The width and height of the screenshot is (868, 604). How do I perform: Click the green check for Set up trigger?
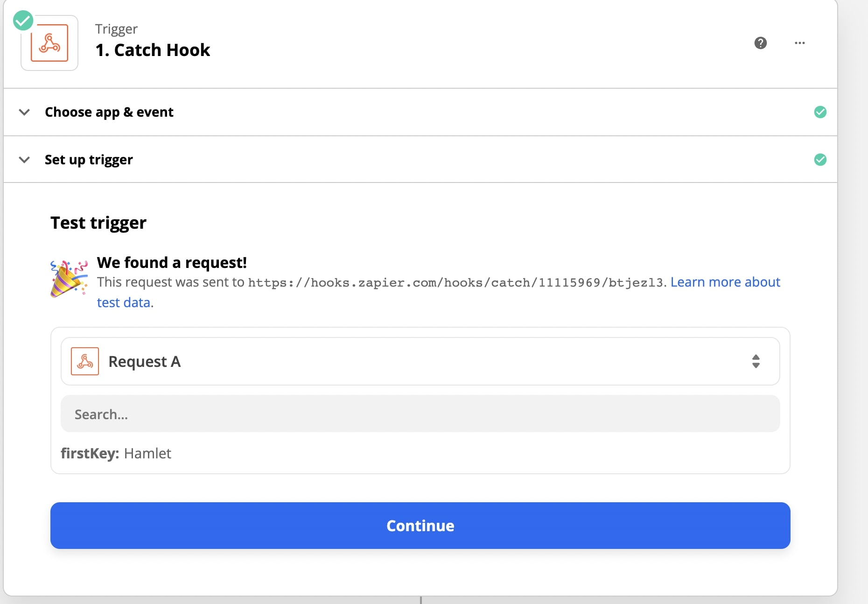pos(820,160)
